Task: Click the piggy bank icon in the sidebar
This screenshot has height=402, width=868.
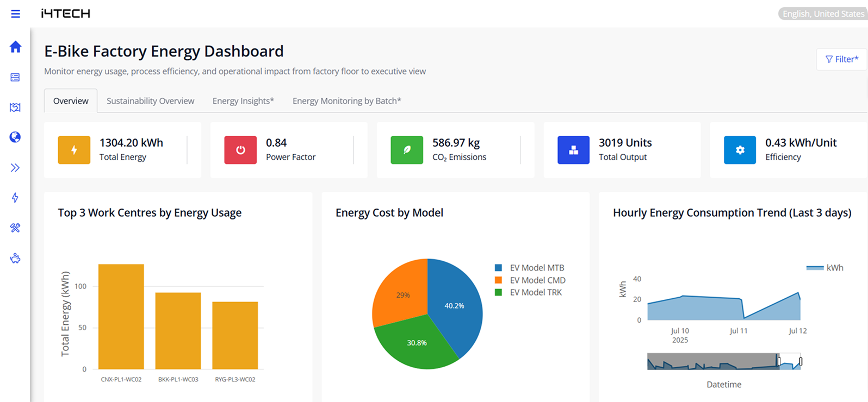Action: (15, 259)
